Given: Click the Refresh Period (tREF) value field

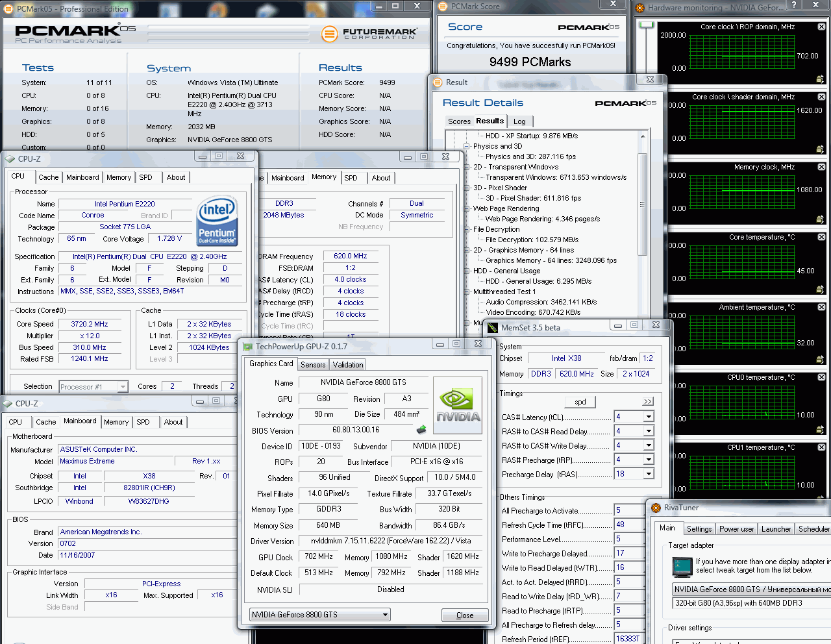Looking at the screenshot, I should [628, 639].
